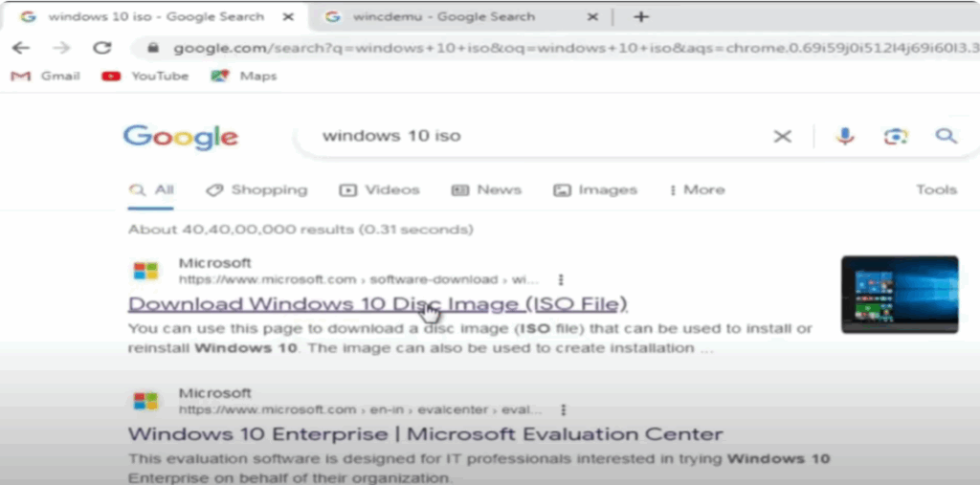Open the search Tools options

tap(936, 190)
